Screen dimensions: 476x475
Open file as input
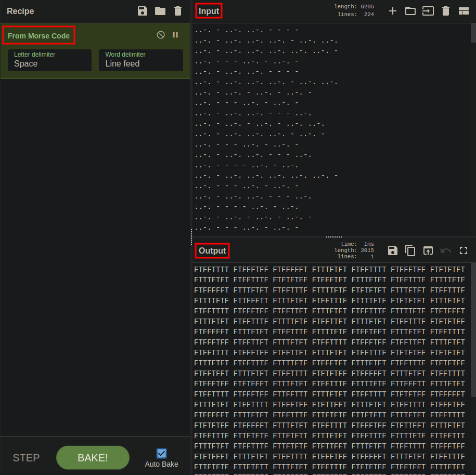click(x=428, y=11)
